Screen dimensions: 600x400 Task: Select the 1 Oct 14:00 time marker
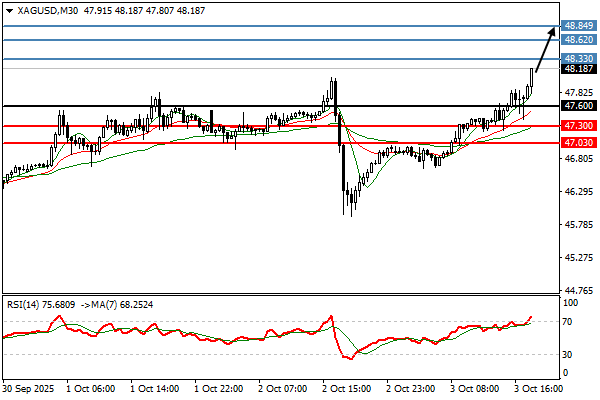[154, 385]
